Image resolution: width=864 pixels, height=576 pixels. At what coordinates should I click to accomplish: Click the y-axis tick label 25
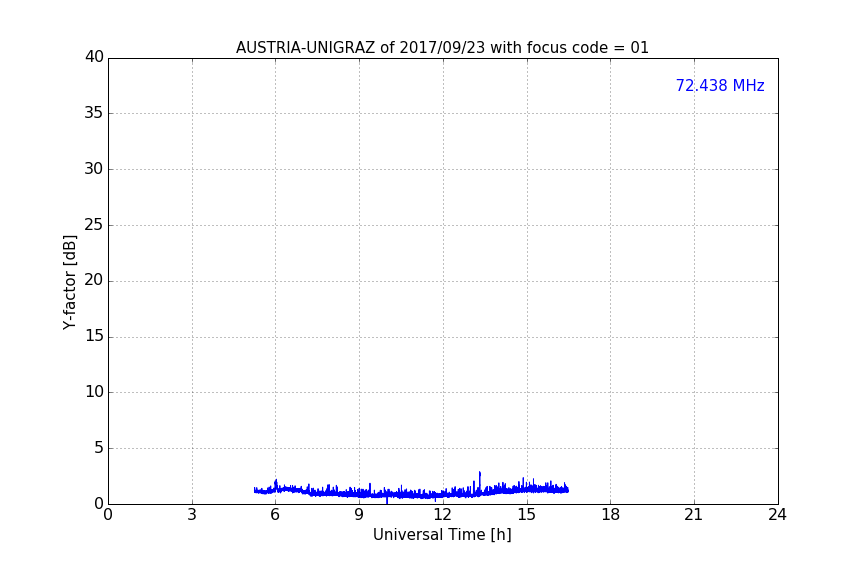pos(94,225)
